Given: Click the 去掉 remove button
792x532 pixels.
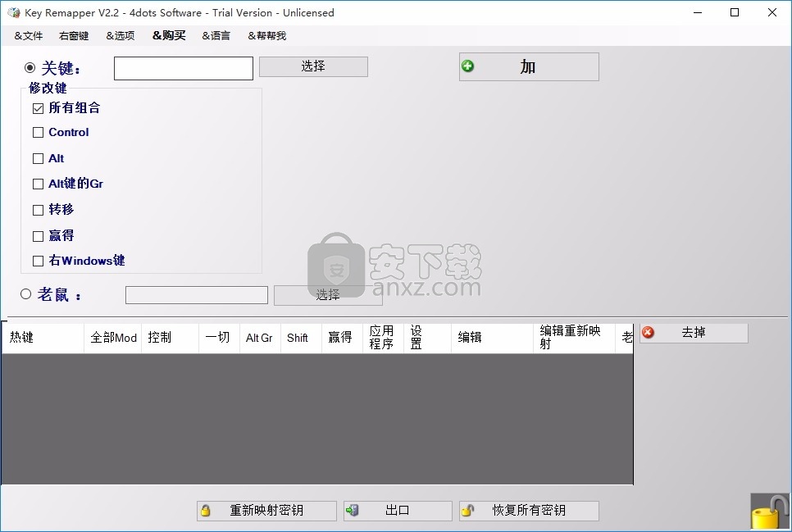Looking at the screenshot, I should click(694, 333).
